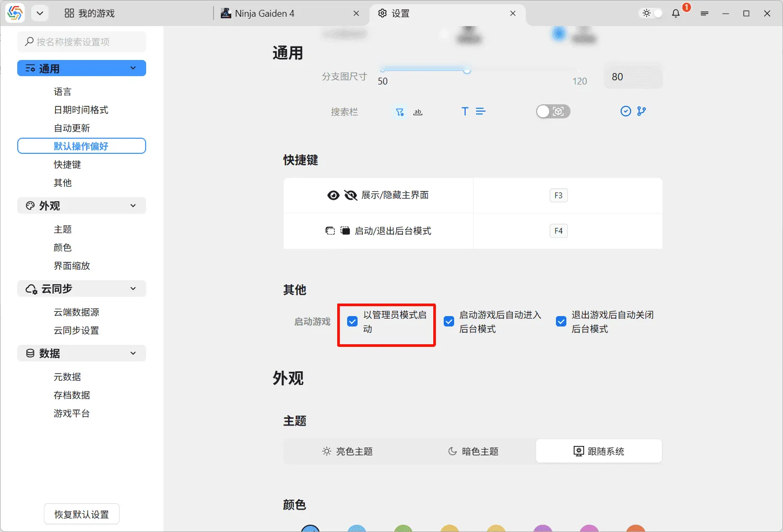Toggle the light/dark theme switch
The image size is (783, 532).
tap(650, 13)
